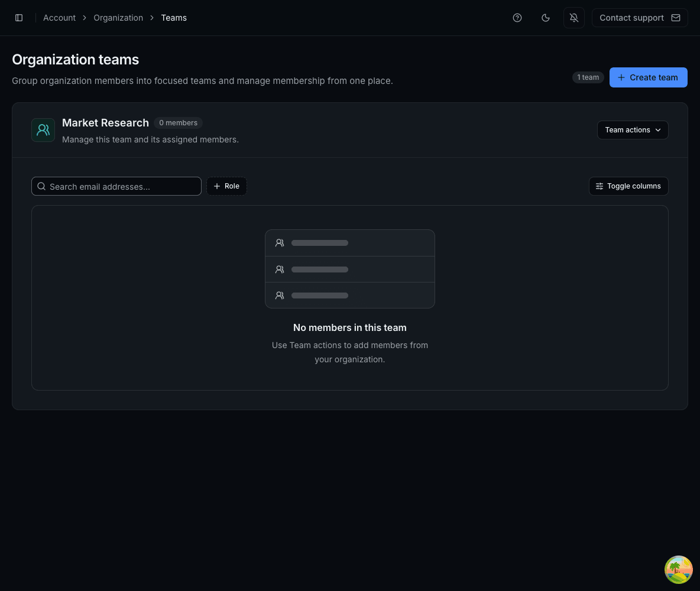Select the Market Research team title
700x591 pixels.
[105, 123]
